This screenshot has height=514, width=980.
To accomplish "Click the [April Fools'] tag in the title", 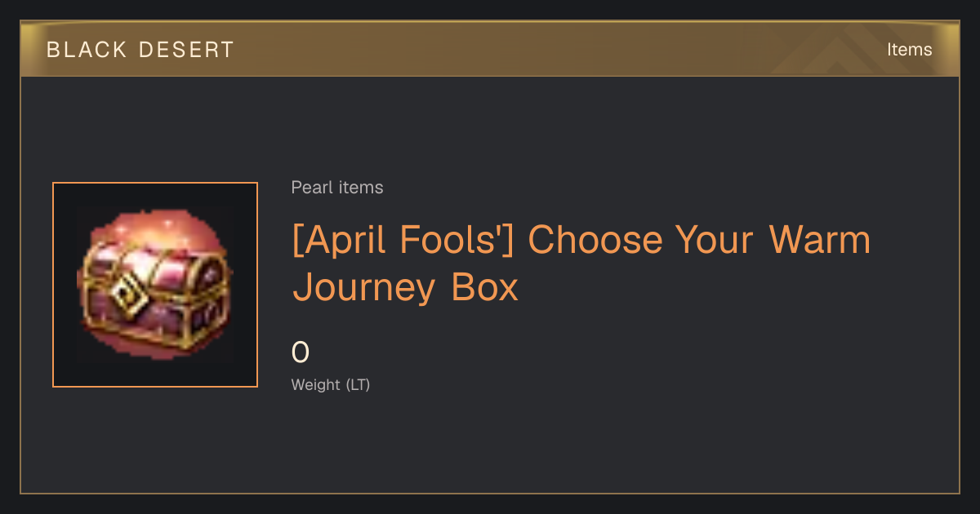I will (x=403, y=240).
